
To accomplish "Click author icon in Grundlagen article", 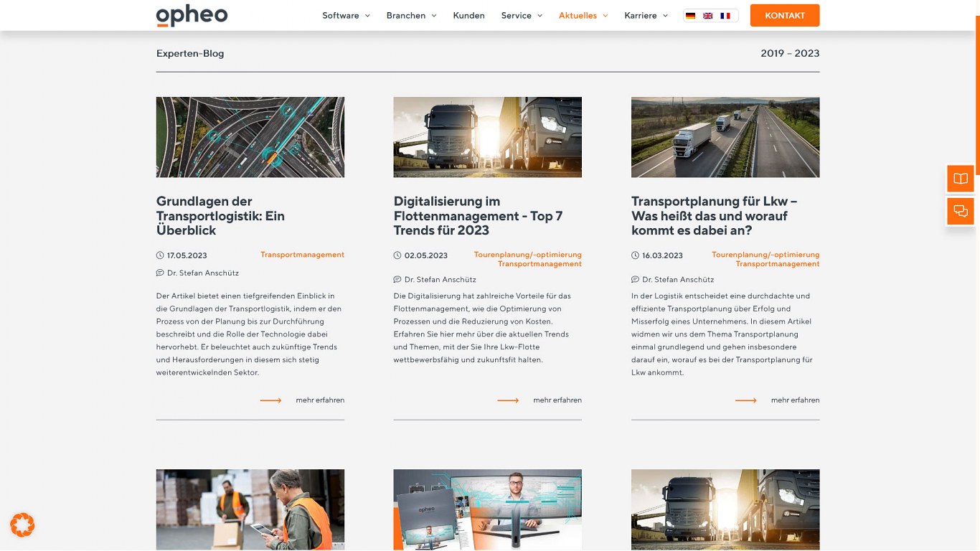I will pos(160,273).
